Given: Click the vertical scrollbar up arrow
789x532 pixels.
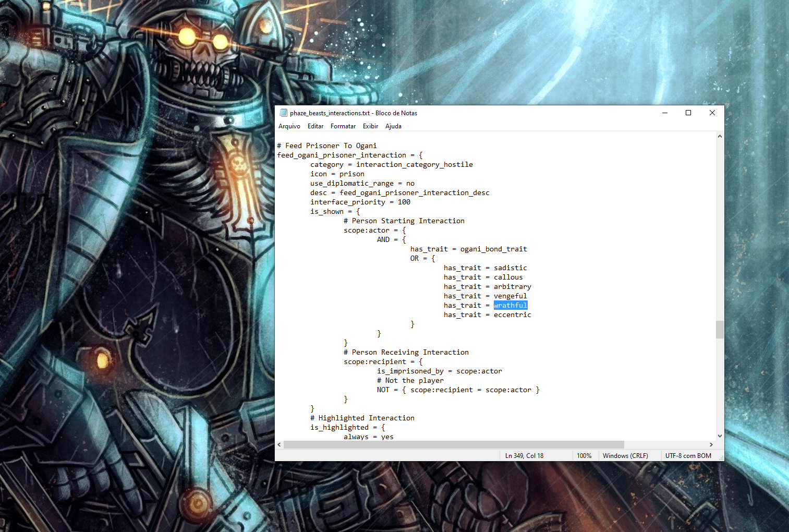Looking at the screenshot, I should coord(720,136).
